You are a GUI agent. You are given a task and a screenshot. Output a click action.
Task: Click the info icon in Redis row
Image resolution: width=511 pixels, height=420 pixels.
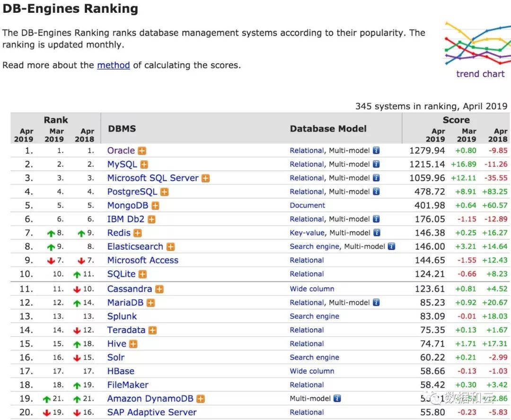coord(376,233)
